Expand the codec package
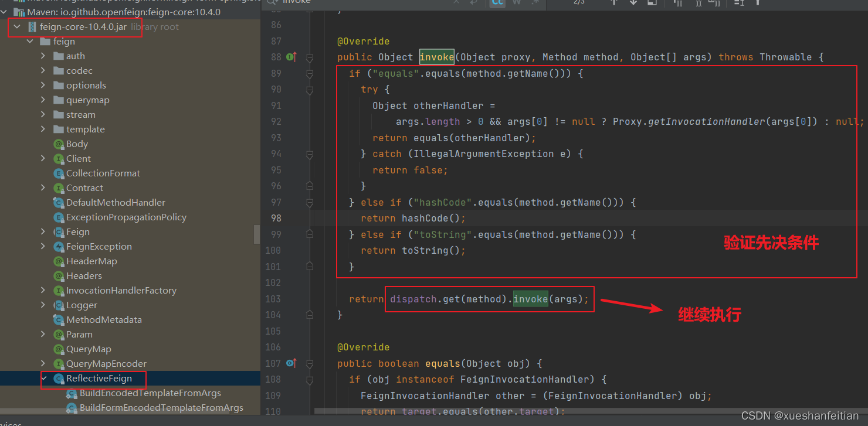868x426 pixels. click(x=43, y=71)
